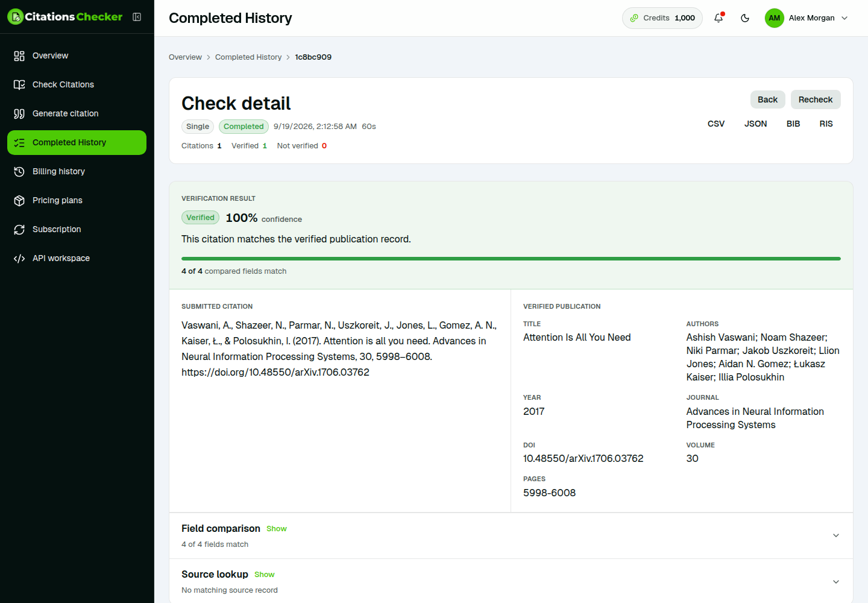Viewport: 868px width, 603px height.
Task: Click the DOI value 10.48550/arXiv.1706.03762
Action: point(583,458)
